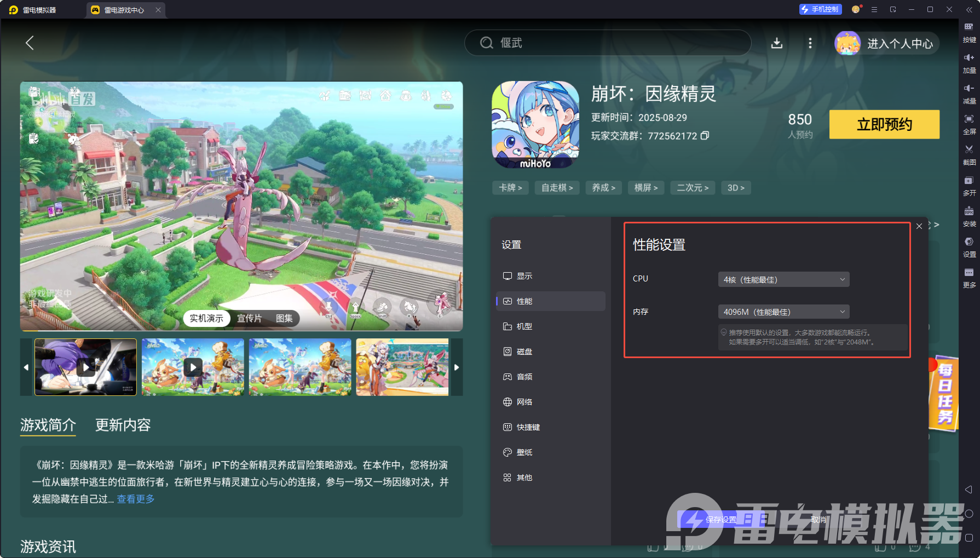Open the 内存 memory size dropdown
The width and height of the screenshot is (980, 558).
[783, 312]
